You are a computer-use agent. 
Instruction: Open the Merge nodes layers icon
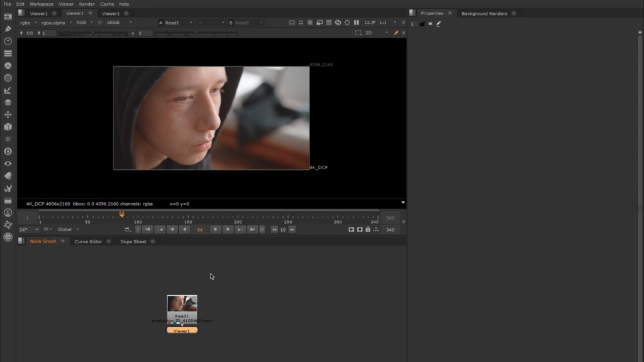tap(8, 102)
